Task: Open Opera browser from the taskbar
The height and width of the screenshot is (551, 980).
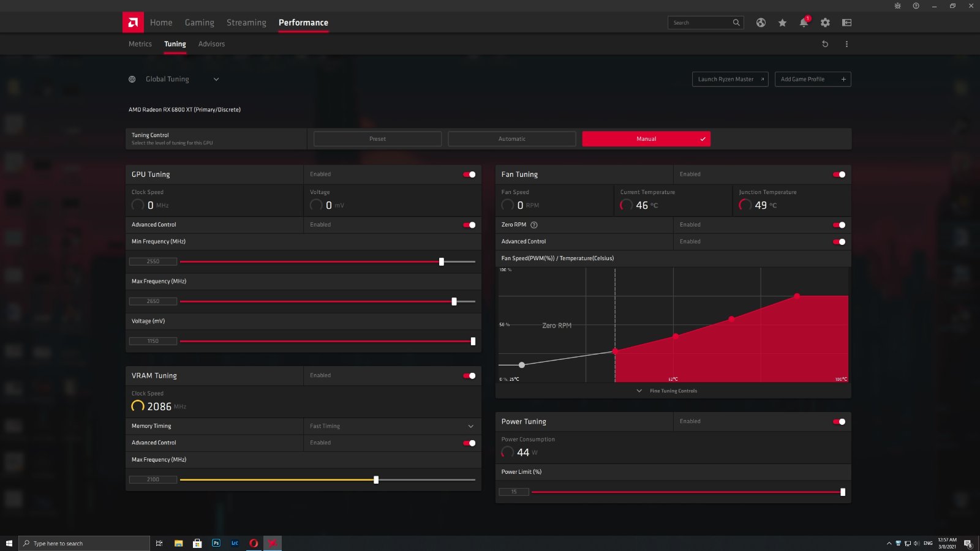Action: (254, 543)
